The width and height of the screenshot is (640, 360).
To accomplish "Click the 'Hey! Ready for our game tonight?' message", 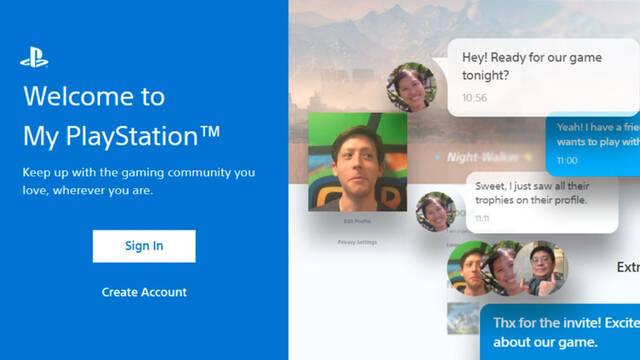I will point(543,78).
